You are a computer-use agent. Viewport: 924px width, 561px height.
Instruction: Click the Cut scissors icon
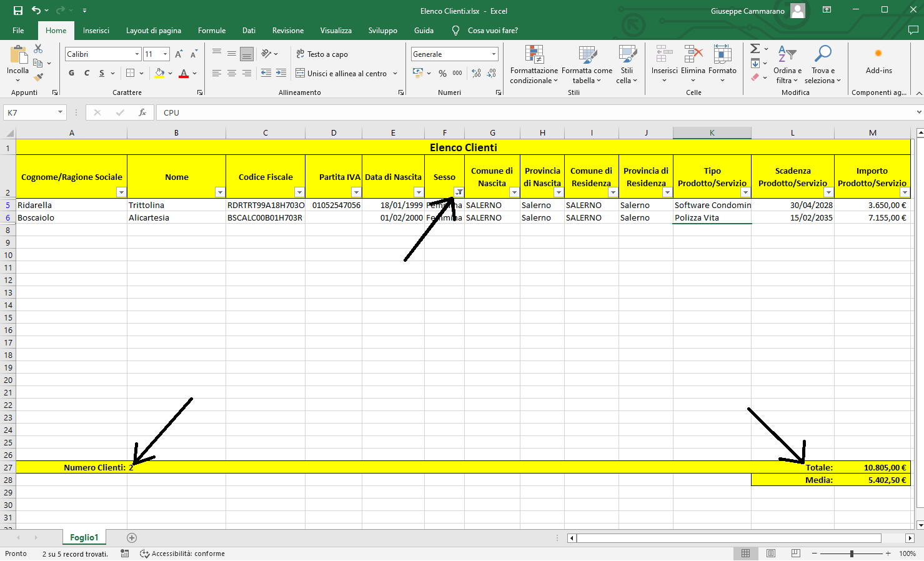pyautogui.click(x=38, y=49)
